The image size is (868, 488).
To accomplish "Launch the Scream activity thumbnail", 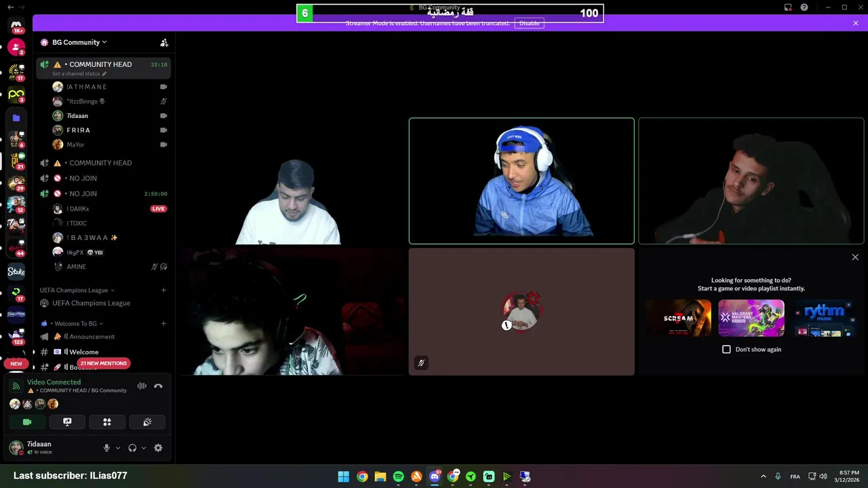I will pos(678,318).
